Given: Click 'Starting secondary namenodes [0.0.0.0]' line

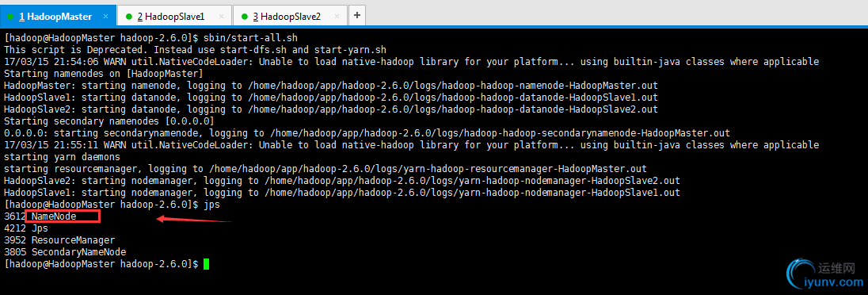Looking at the screenshot, I should point(109,121).
